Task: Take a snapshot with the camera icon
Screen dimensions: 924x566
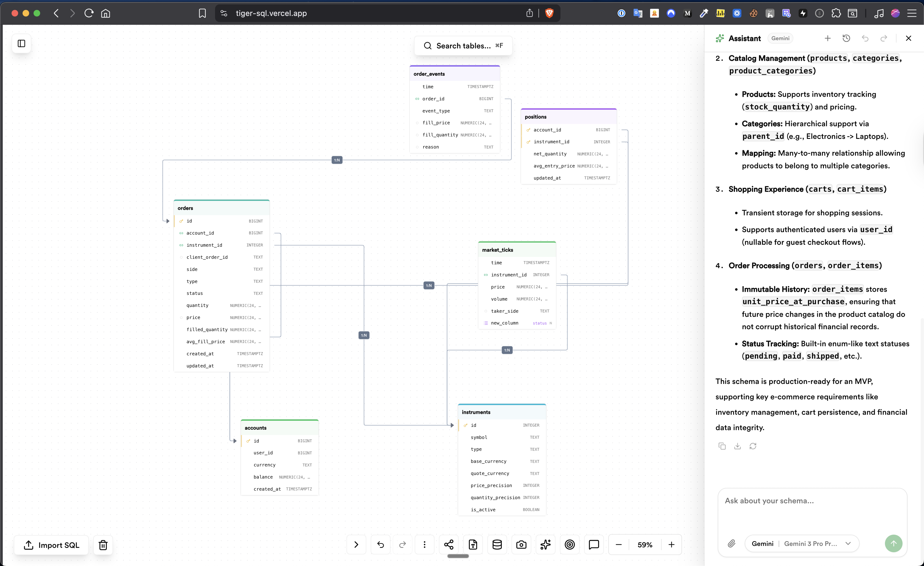Action: tap(521, 545)
